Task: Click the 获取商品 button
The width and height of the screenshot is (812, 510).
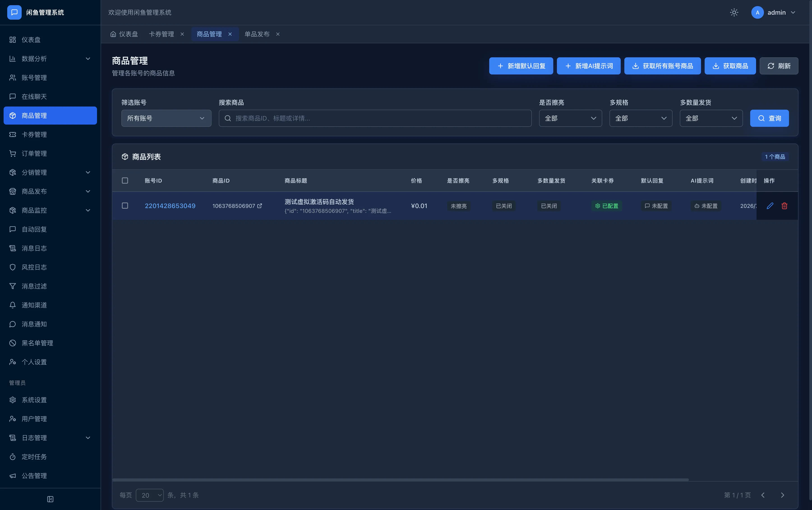Action: tap(730, 66)
